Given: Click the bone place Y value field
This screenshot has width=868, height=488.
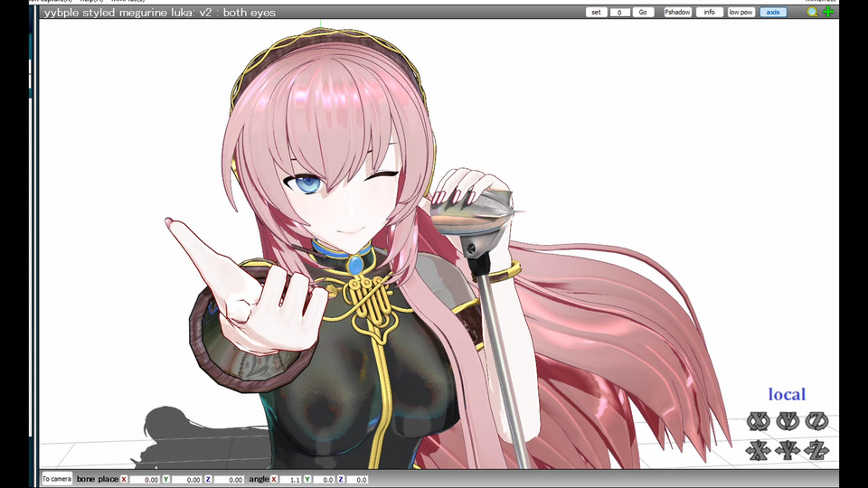Looking at the screenshot, I should pos(186,480).
